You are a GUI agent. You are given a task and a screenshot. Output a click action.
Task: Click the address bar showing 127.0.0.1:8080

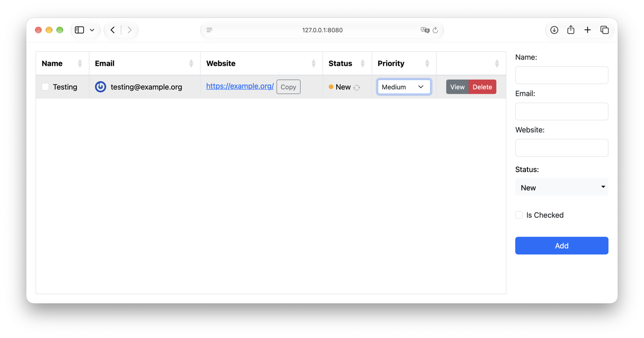click(x=322, y=30)
